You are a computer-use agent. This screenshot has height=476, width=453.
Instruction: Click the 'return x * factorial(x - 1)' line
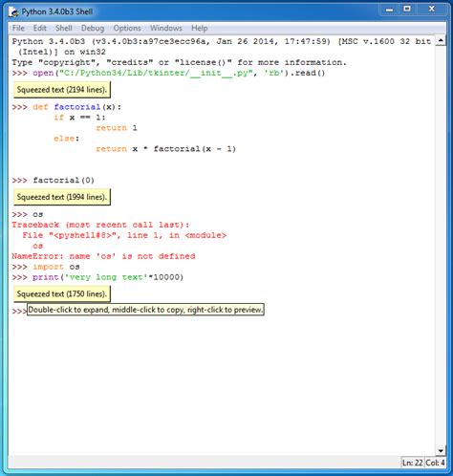(165, 149)
